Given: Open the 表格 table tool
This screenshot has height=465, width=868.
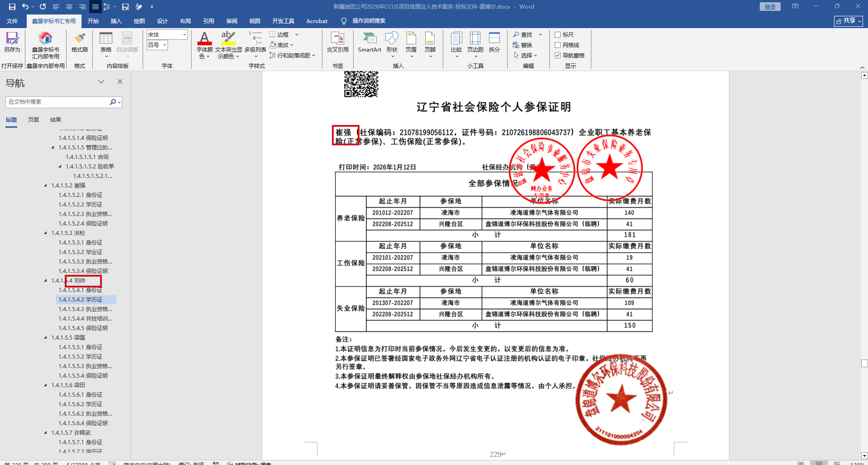Looking at the screenshot, I should [x=106, y=44].
